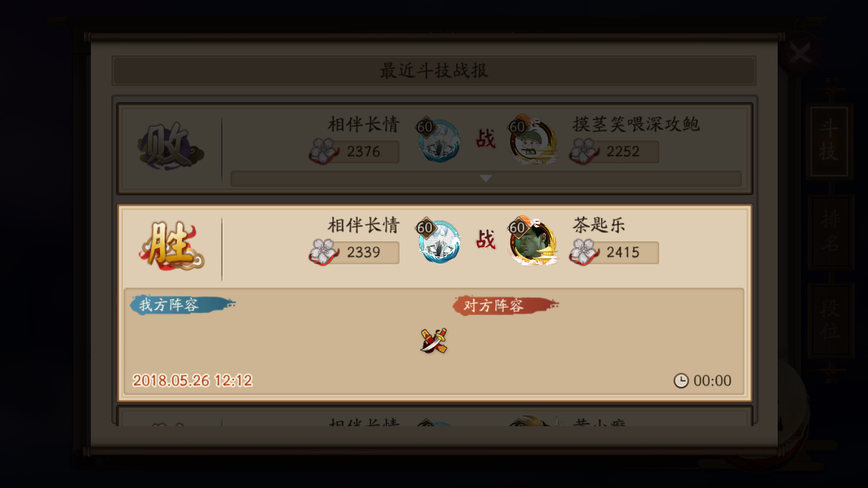868x488 pixels.
Task: Tap the blue avatar in the victory row
Action: [439, 241]
